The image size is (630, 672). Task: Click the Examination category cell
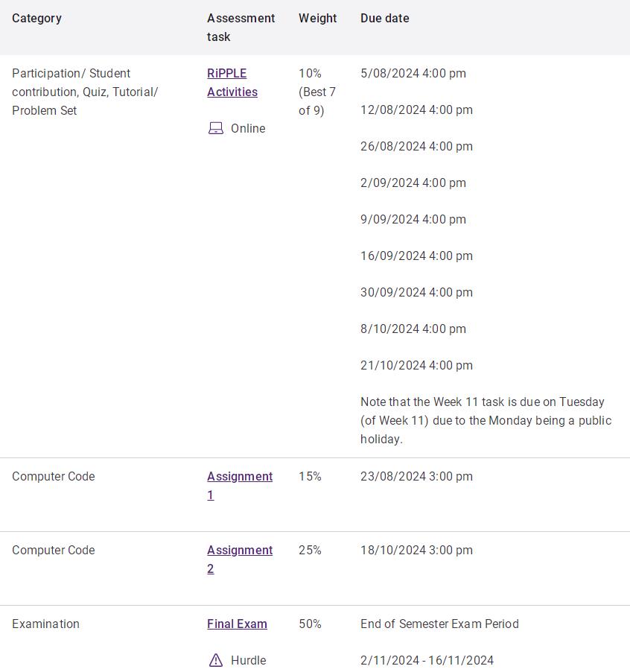click(x=46, y=624)
